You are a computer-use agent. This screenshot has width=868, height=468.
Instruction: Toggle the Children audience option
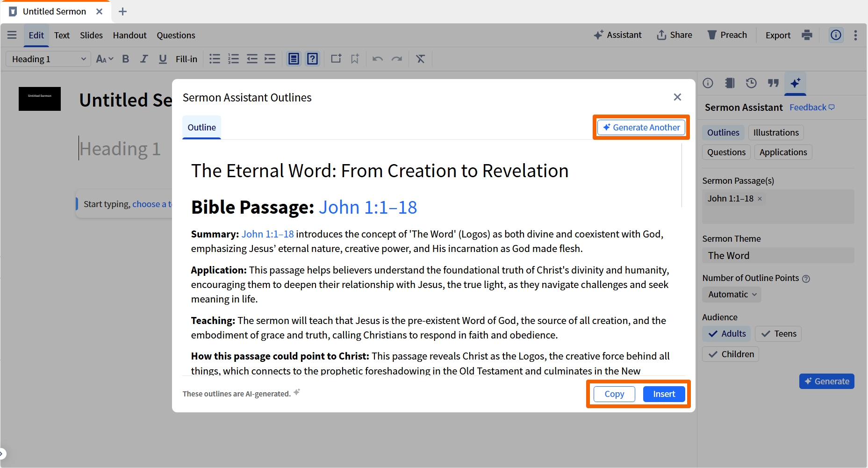[x=731, y=354]
